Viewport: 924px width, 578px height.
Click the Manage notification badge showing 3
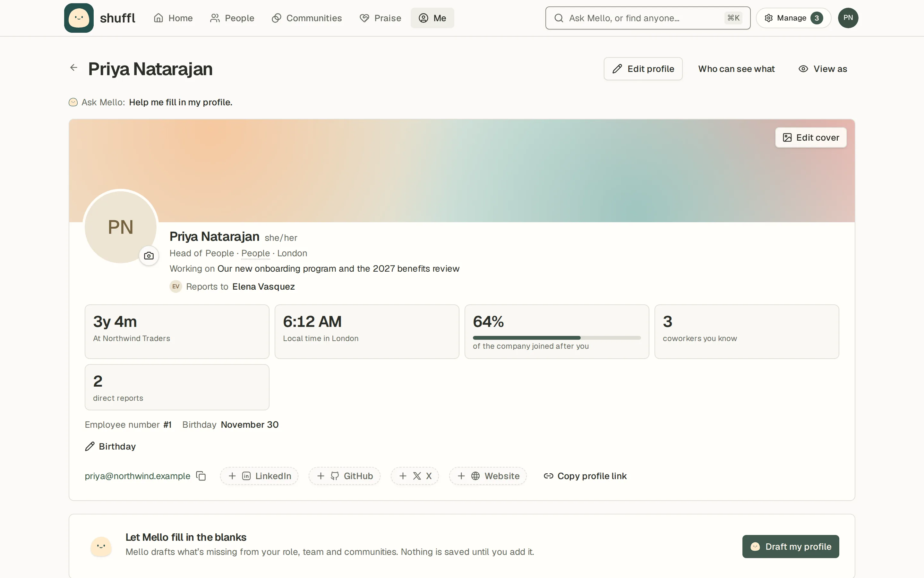coord(816,18)
